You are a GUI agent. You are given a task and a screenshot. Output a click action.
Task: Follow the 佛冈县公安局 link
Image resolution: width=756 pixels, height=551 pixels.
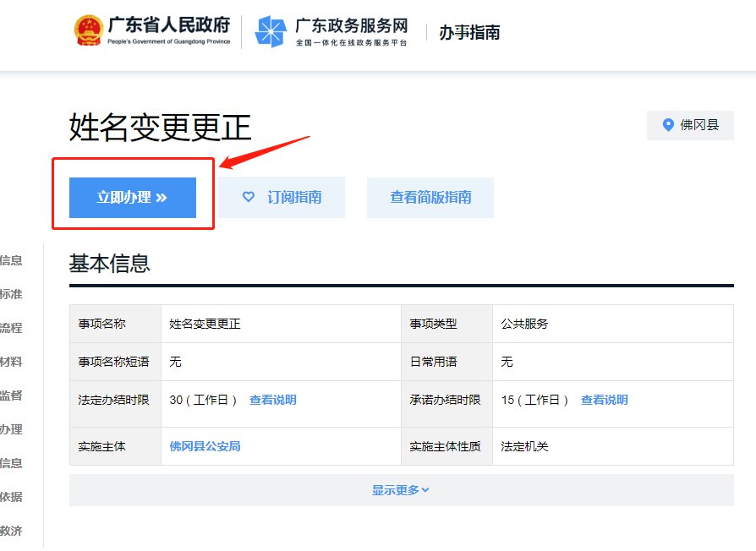pos(205,446)
